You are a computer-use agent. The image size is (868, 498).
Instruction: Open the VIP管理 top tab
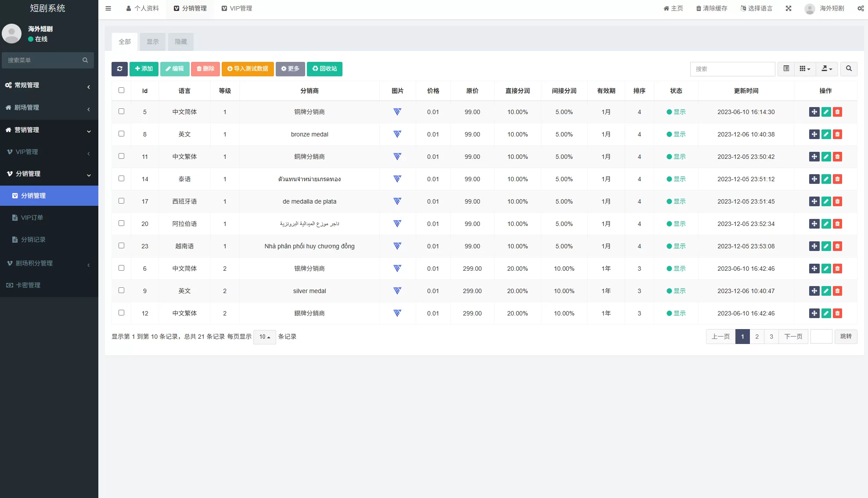point(237,8)
